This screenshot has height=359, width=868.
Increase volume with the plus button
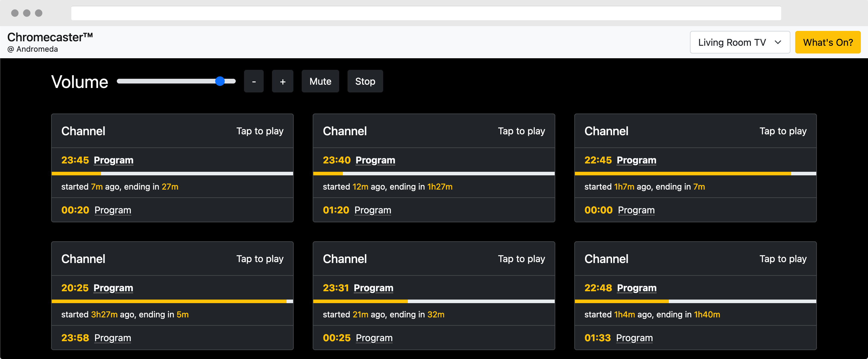click(x=282, y=81)
